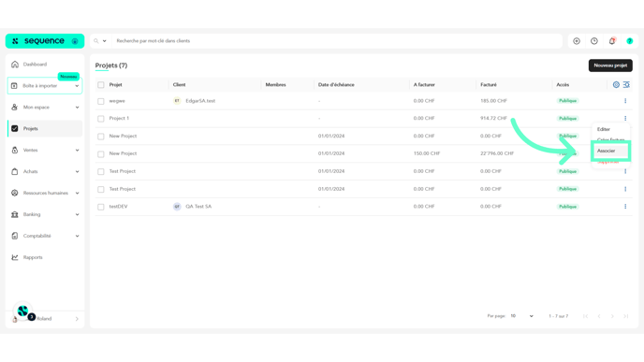Click the Achats shopping bag icon
The height and width of the screenshot is (362, 644).
click(15, 171)
